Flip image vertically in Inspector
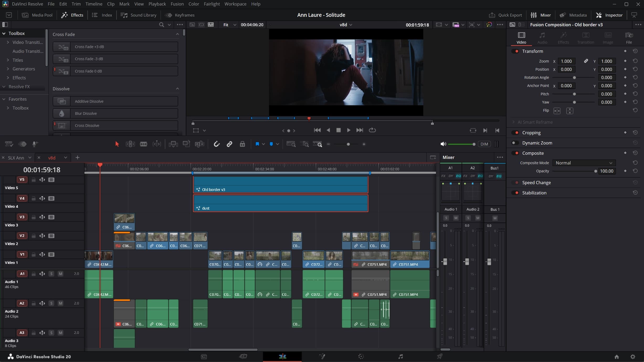Viewport: 644px width, 362px height. [570, 111]
